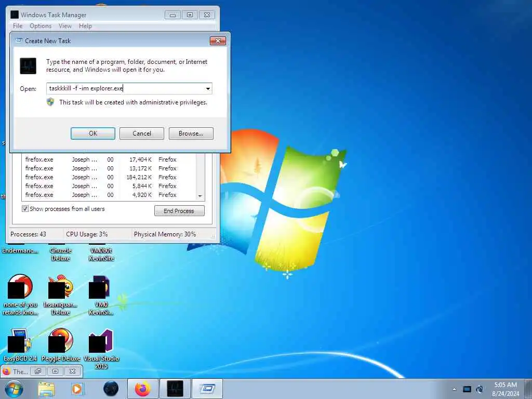Screen dimensions: 532x399
Task: Open the Options menu in Task Manager
Action: click(41, 26)
